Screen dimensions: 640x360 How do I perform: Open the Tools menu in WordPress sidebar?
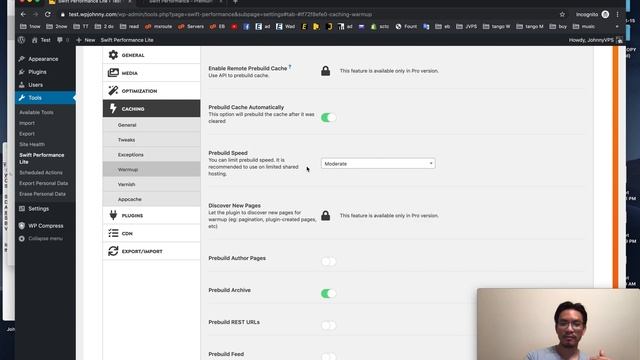[45, 98]
